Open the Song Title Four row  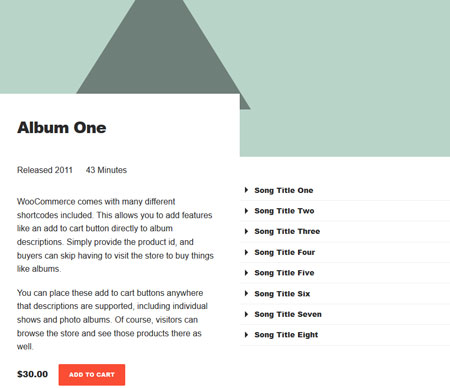[345, 252]
